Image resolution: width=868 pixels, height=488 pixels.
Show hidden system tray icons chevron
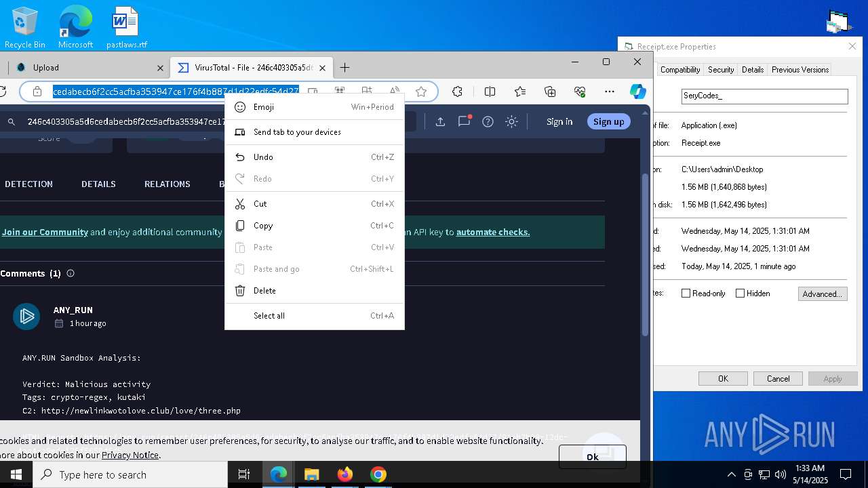731,474
